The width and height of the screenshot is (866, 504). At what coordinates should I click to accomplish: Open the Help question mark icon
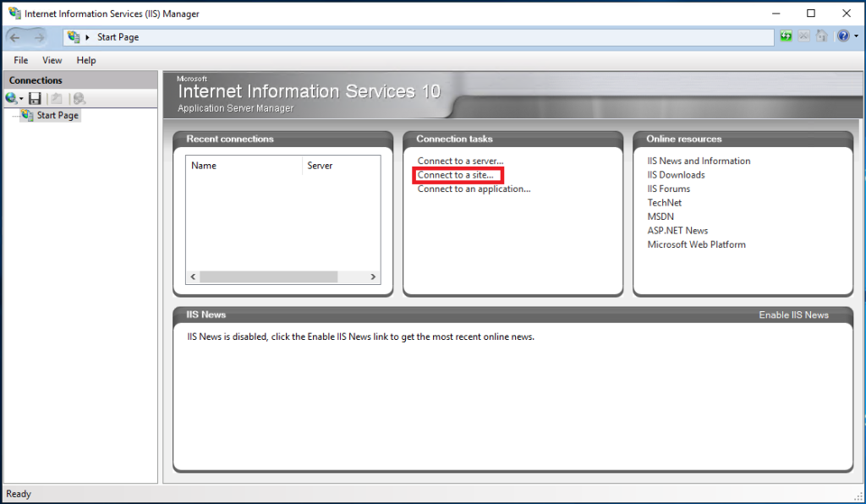842,36
